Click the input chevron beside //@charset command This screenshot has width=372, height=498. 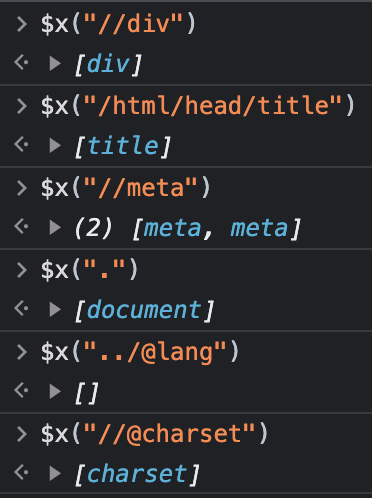[x=22, y=434]
